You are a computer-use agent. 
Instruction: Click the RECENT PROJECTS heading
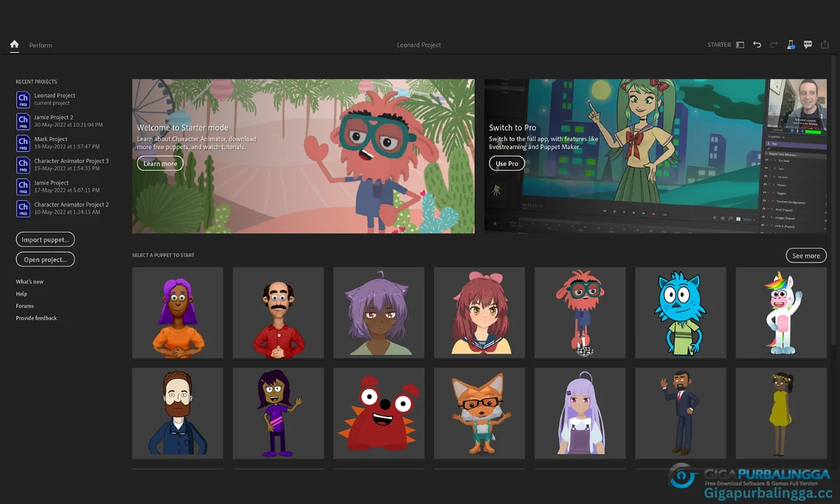coord(36,82)
